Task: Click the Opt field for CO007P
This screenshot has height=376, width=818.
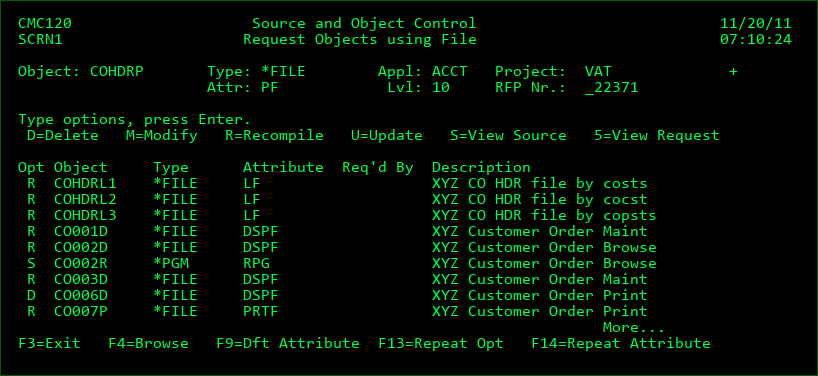Action: [x=31, y=311]
